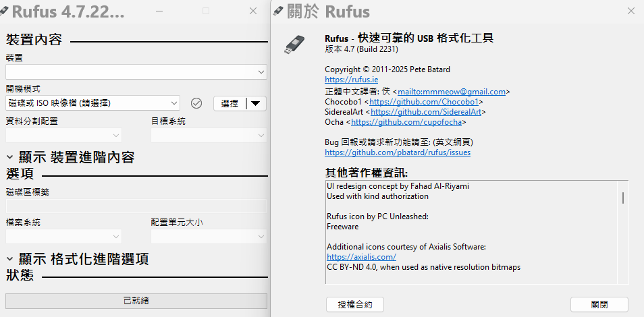
Task: Open the github.com/cupofocha link
Action: coord(406,122)
